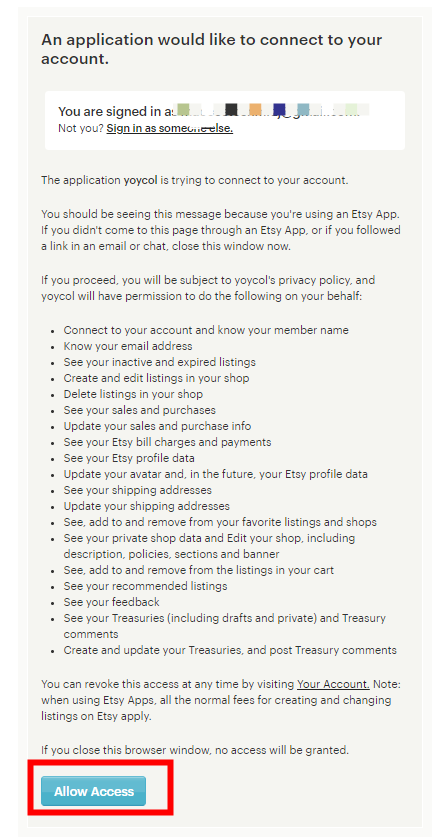This screenshot has width=447, height=840.
Task: Click the 'You are signed in as' text
Action: (115, 111)
